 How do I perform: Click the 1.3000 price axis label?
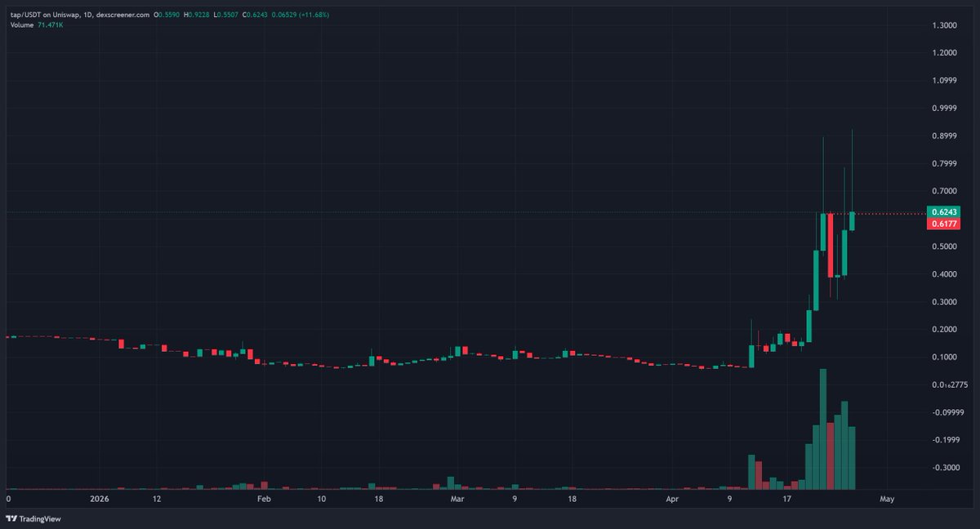[x=944, y=25]
